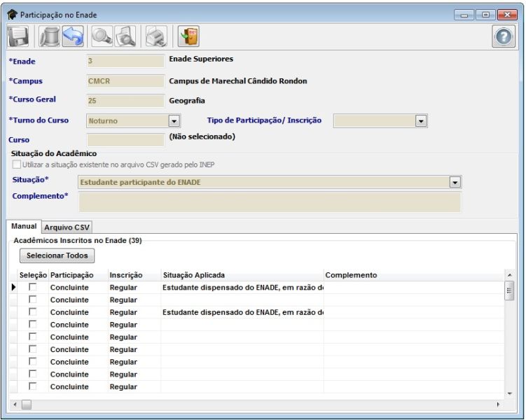
Task: Click the magnifying glass search icon
Action: 102,36
